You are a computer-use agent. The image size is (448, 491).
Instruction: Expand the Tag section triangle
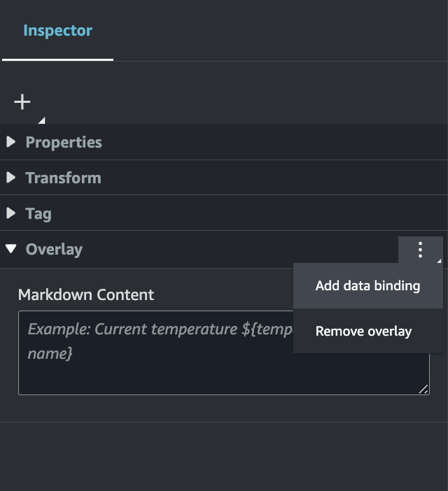pos(10,213)
